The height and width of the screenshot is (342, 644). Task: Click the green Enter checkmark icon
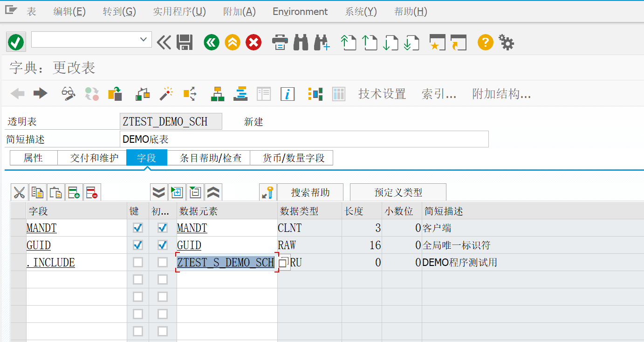coord(16,43)
